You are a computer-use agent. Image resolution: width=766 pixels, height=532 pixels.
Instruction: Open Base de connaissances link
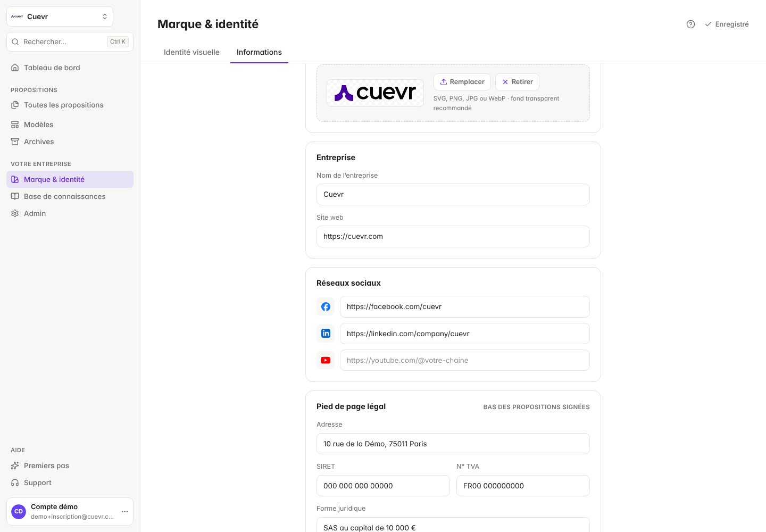point(70,196)
